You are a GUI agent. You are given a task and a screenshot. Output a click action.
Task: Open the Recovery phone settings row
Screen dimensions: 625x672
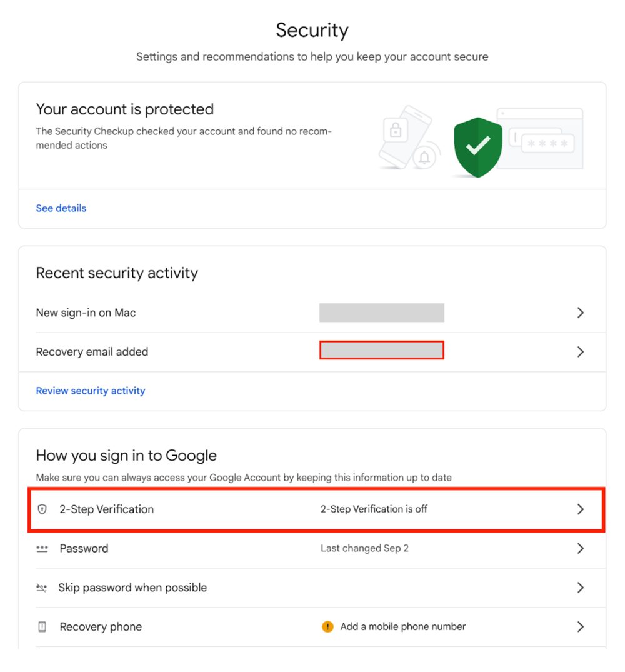tap(101, 627)
